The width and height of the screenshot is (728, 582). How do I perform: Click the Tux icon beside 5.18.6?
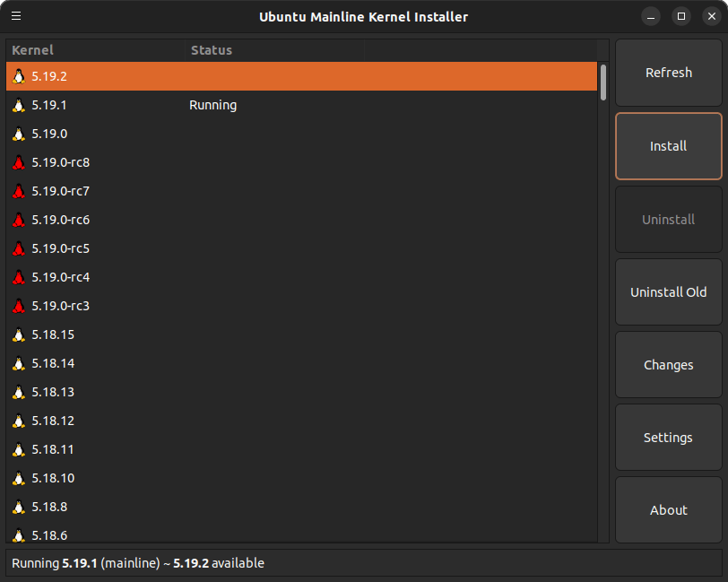click(x=19, y=535)
